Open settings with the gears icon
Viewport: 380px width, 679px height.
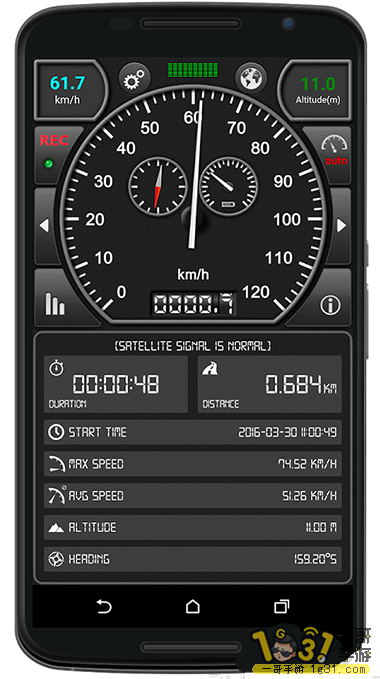pos(134,79)
